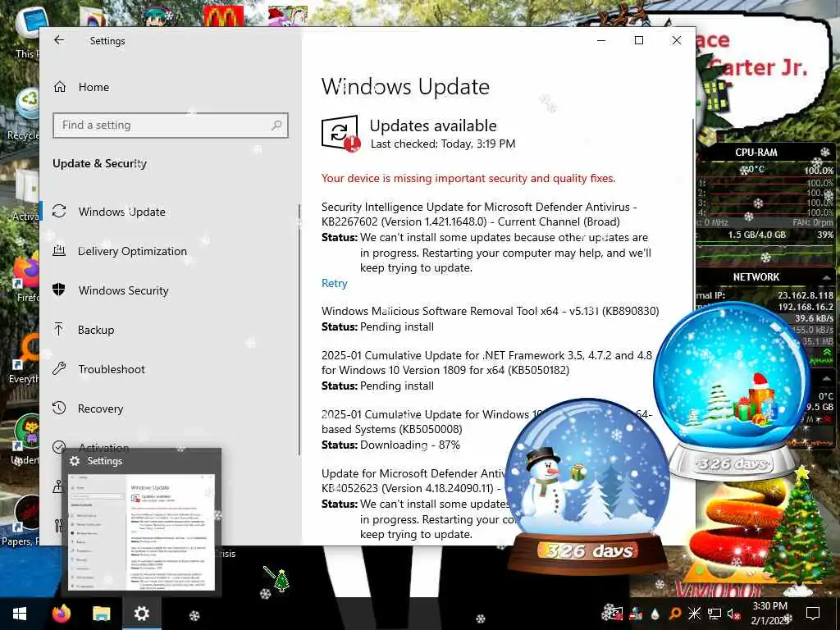Click the snowman snow globe countdown widget
Screen dimensions: 840x630
click(587, 486)
